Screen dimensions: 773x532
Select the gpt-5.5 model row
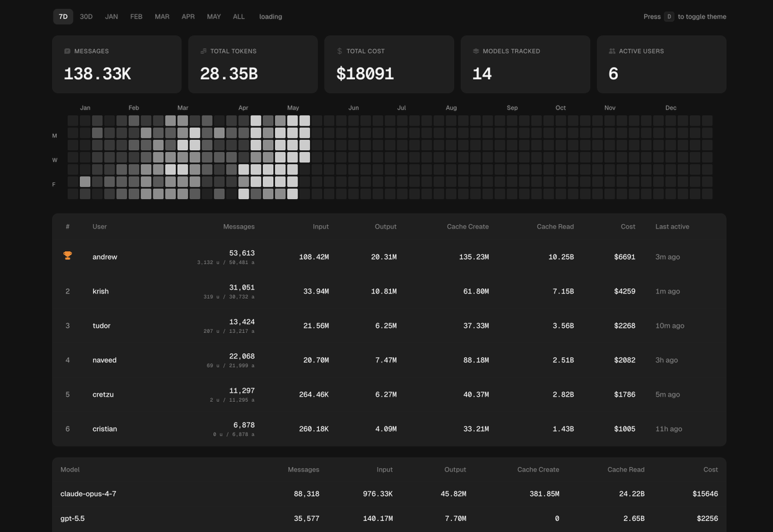tap(389, 518)
